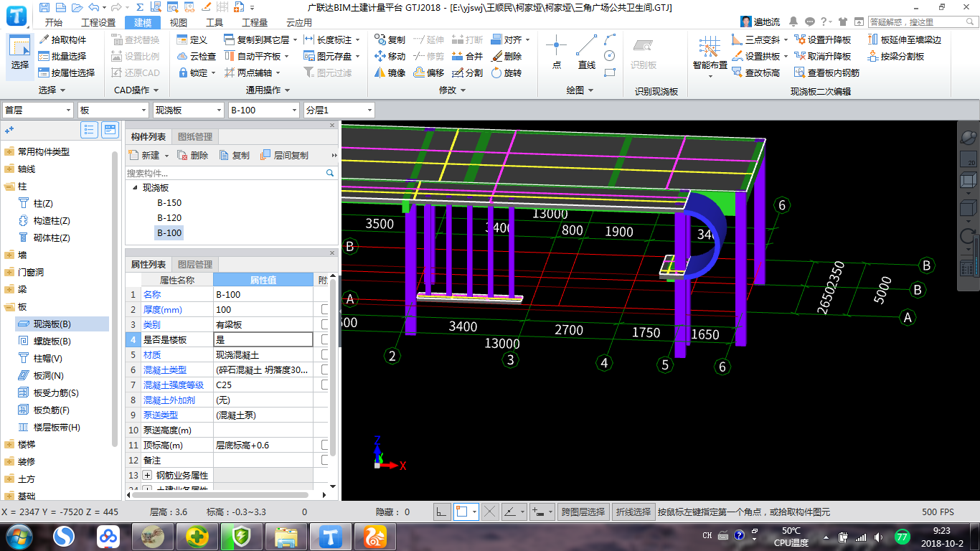Open the 图纸管理 tab
The image size is (980, 551).
pos(194,136)
